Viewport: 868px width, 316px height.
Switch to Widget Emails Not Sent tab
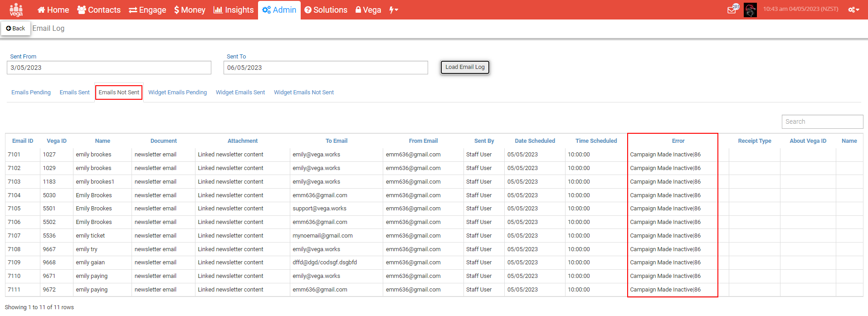point(304,92)
